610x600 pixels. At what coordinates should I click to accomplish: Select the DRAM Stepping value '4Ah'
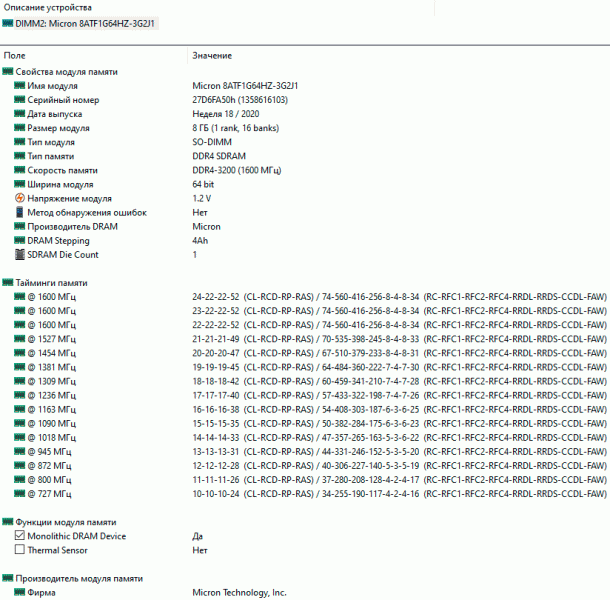click(200, 240)
